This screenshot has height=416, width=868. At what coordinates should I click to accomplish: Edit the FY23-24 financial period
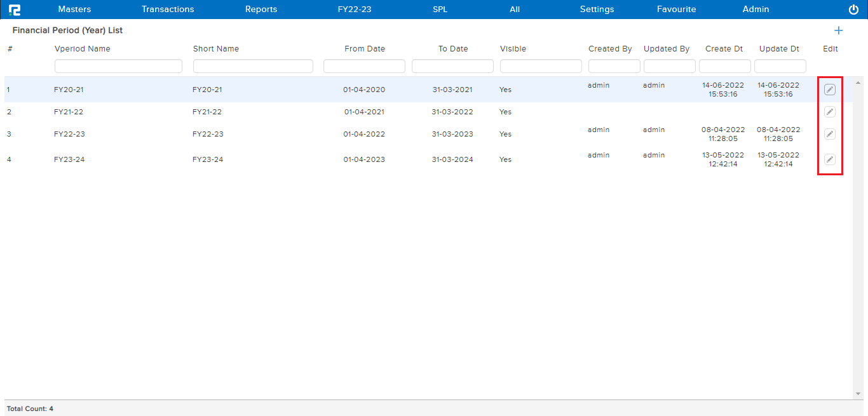829,159
